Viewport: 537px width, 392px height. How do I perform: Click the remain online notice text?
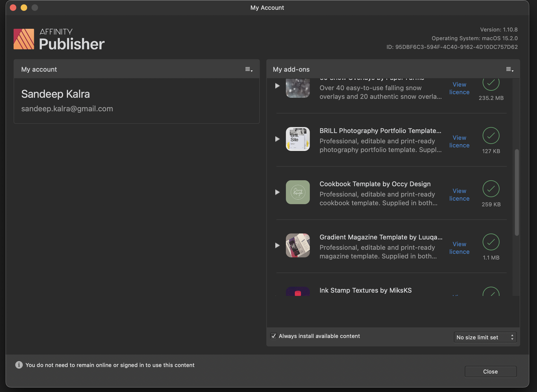[110, 365]
